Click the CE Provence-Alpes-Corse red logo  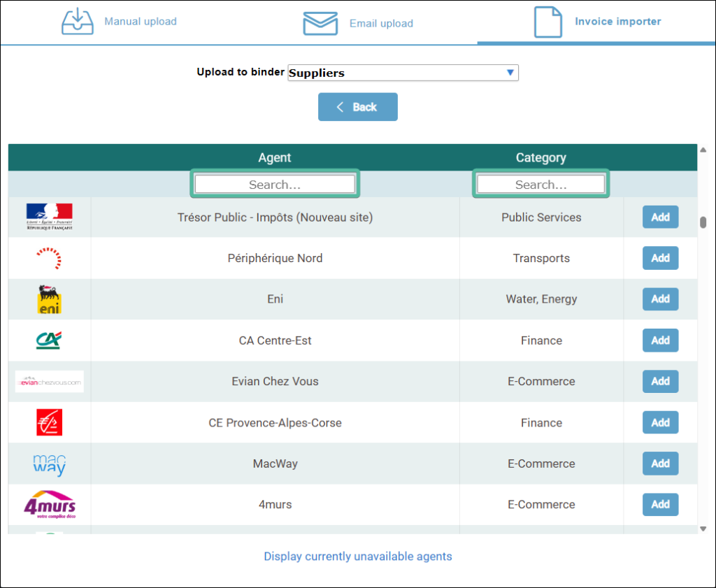tap(50, 422)
